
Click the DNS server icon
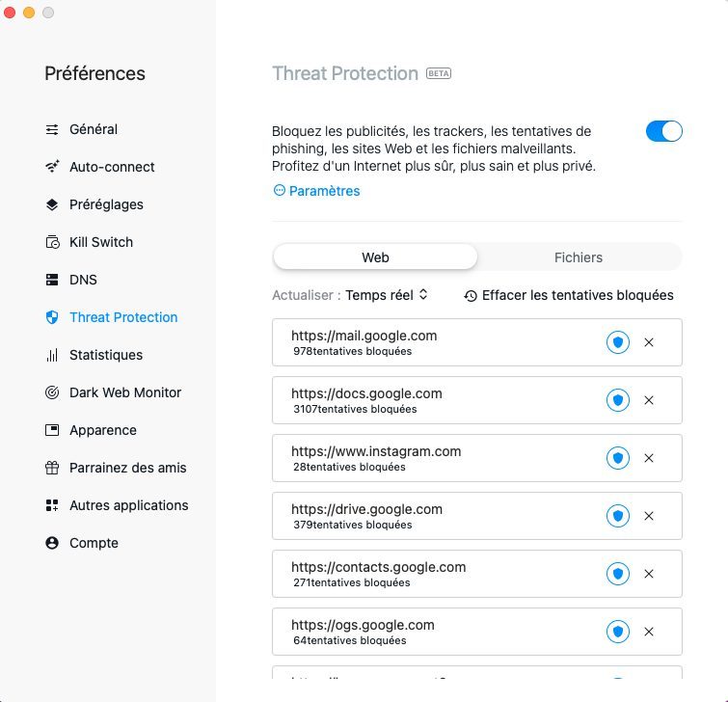pyautogui.click(x=52, y=280)
